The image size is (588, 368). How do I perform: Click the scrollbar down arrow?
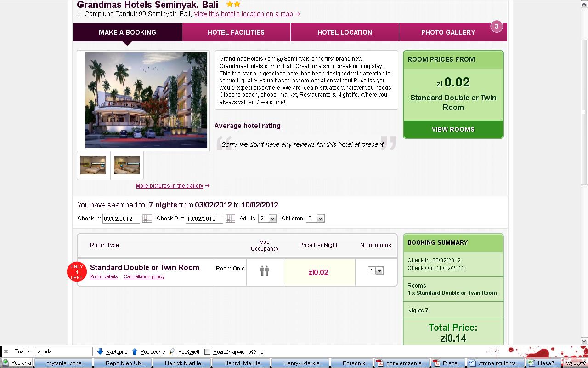pos(584,341)
